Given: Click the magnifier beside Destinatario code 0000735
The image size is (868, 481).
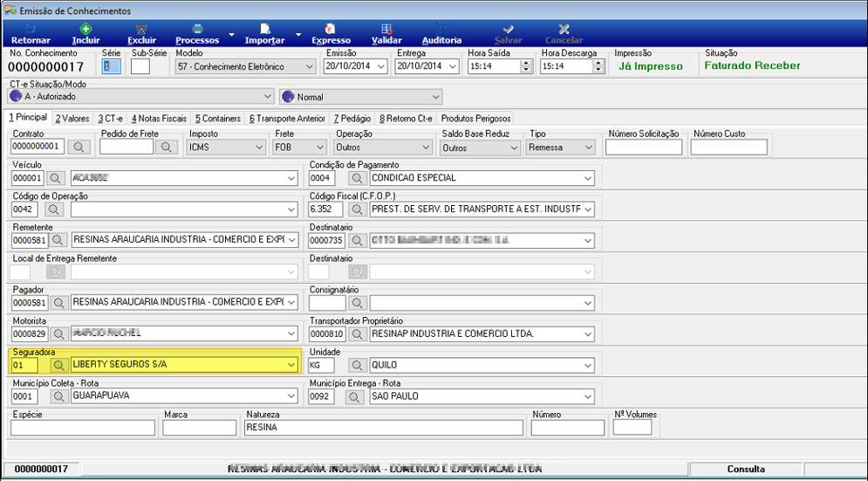Looking at the screenshot, I should pyautogui.click(x=358, y=241).
